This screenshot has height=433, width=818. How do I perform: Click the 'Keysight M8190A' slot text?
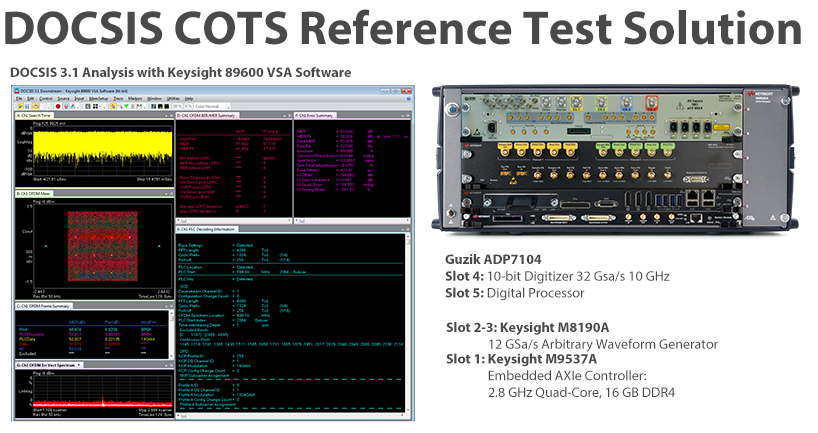click(x=555, y=328)
